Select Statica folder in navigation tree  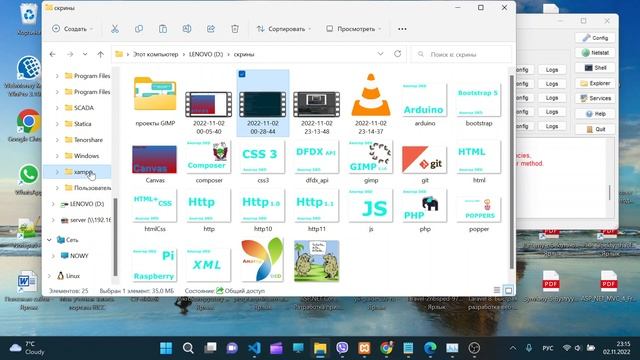[82, 124]
